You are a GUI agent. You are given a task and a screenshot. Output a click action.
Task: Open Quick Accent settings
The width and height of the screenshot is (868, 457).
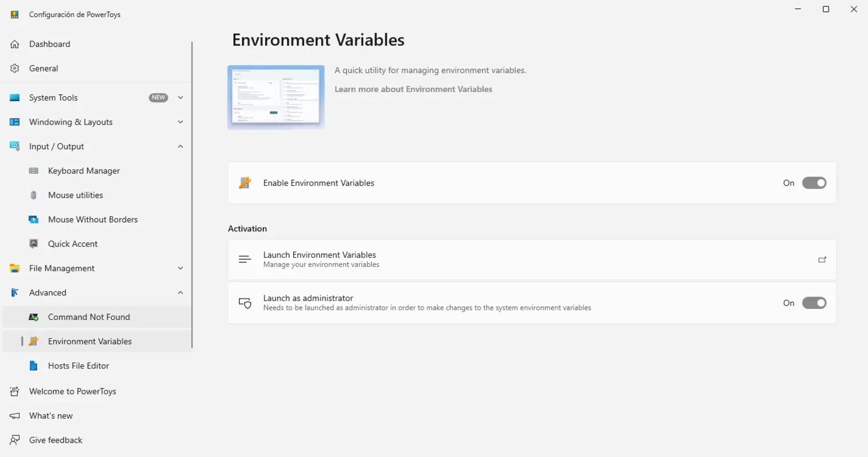pyautogui.click(x=96, y=244)
